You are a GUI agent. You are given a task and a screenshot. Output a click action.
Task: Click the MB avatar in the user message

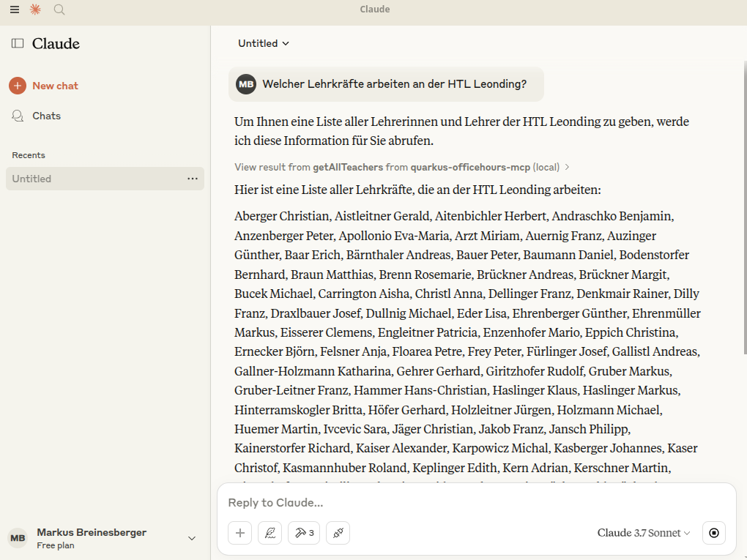coord(246,84)
